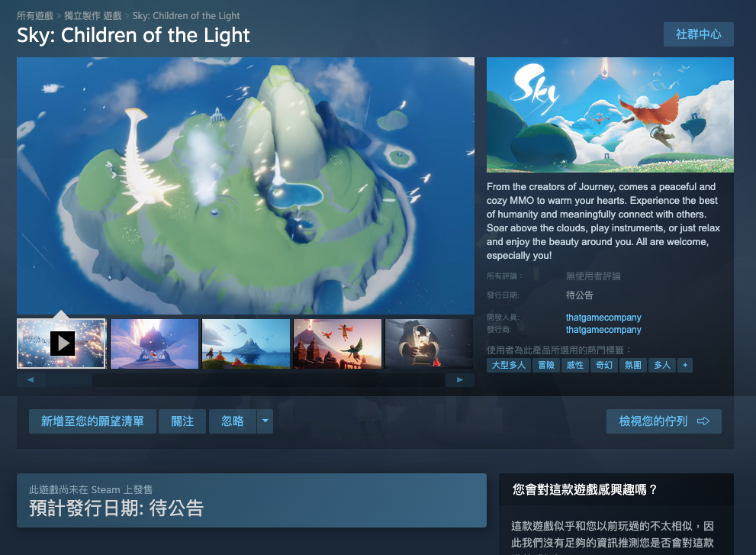Play the trailer video thumbnail

62,344
